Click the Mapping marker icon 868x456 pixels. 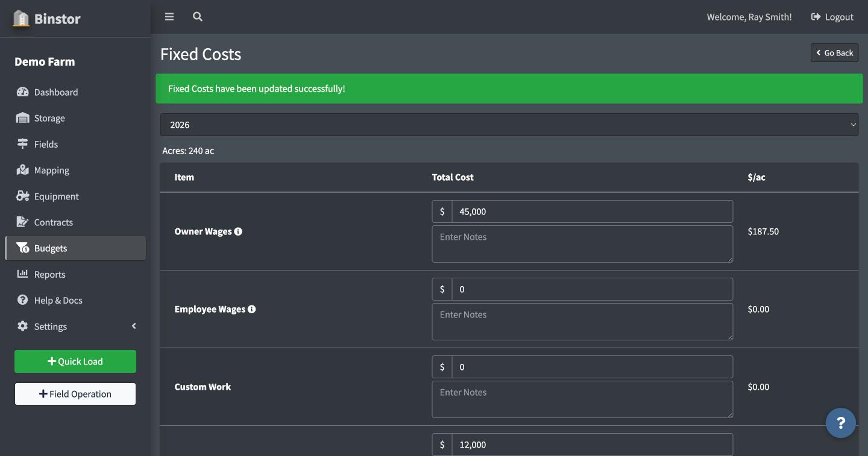[23, 170]
